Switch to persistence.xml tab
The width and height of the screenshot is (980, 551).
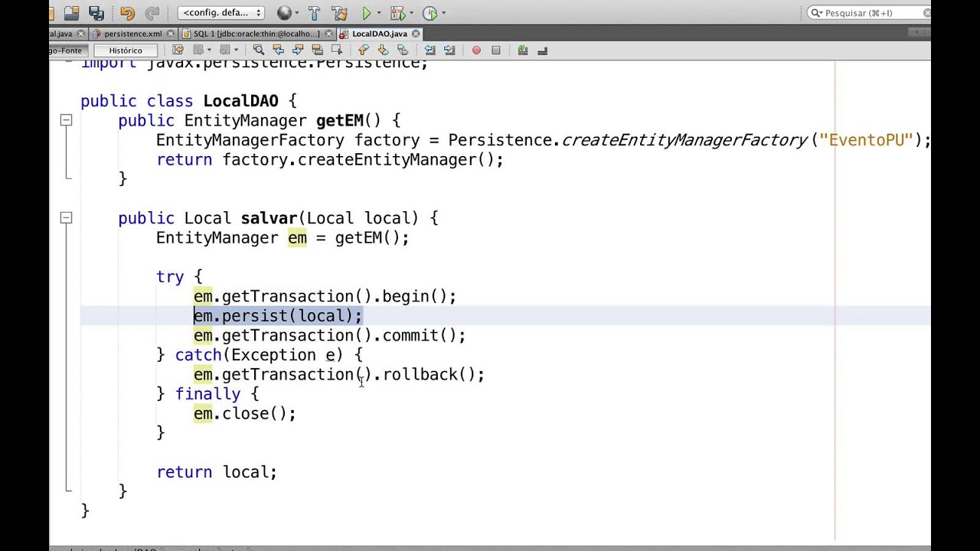click(x=133, y=34)
